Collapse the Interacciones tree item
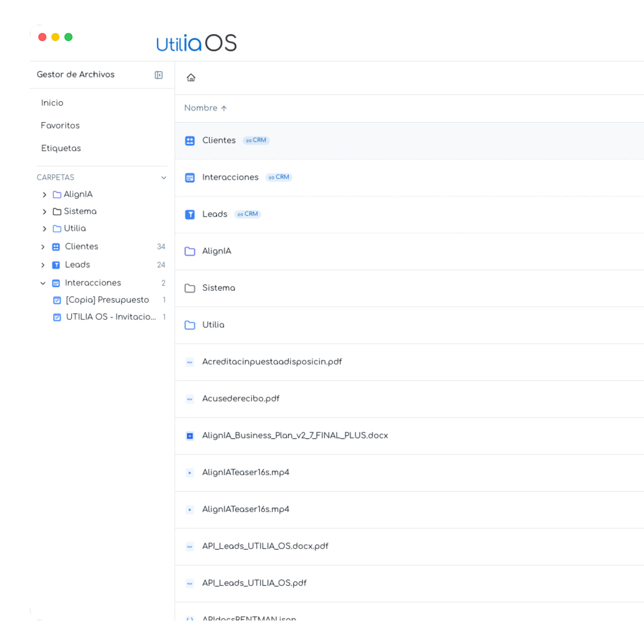This screenshot has width=644, height=644. [43, 283]
